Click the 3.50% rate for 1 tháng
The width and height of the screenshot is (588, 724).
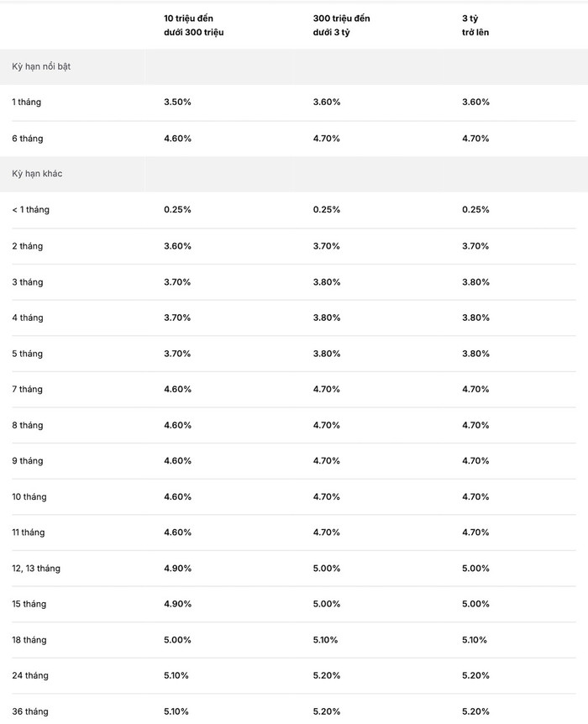coord(177,102)
